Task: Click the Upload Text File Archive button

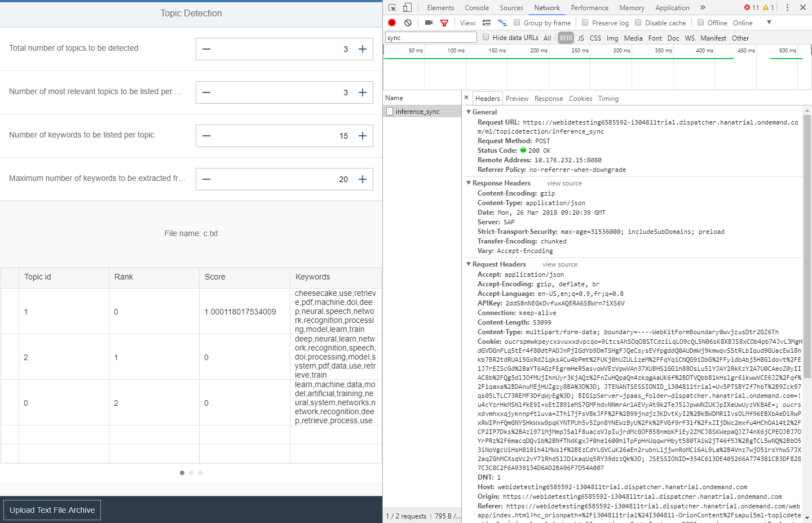Action: point(52,509)
